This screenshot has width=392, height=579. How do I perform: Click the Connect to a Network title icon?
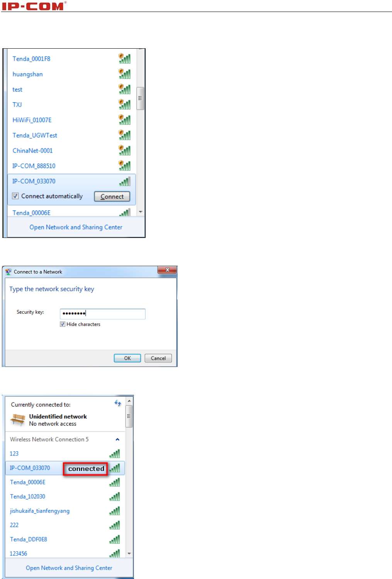(x=8, y=272)
